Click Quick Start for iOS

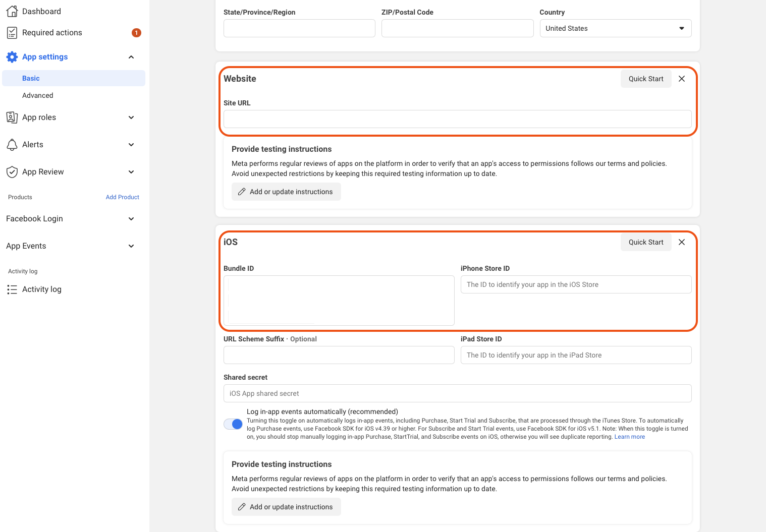pyautogui.click(x=646, y=242)
